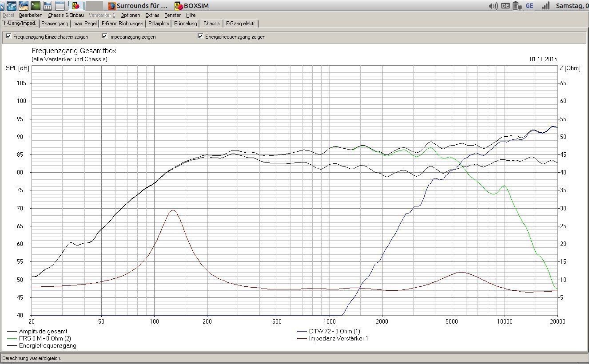Select the Polarplots tab
This screenshot has height=364, width=589.
pyautogui.click(x=159, y=24)
